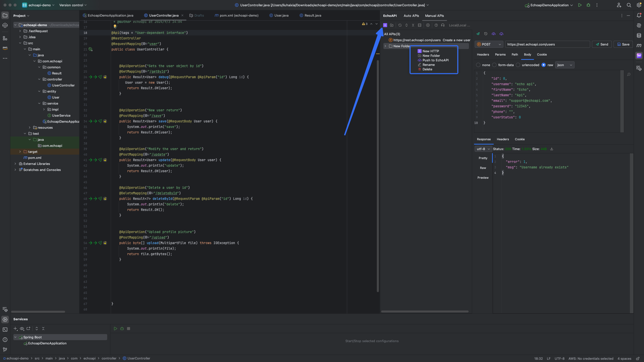Click the request URL input field
This screenshot has height=362, width=644.
point(547,44)
